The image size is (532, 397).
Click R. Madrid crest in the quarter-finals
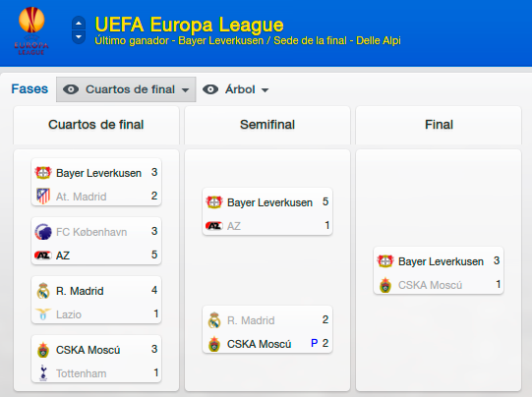43,291
